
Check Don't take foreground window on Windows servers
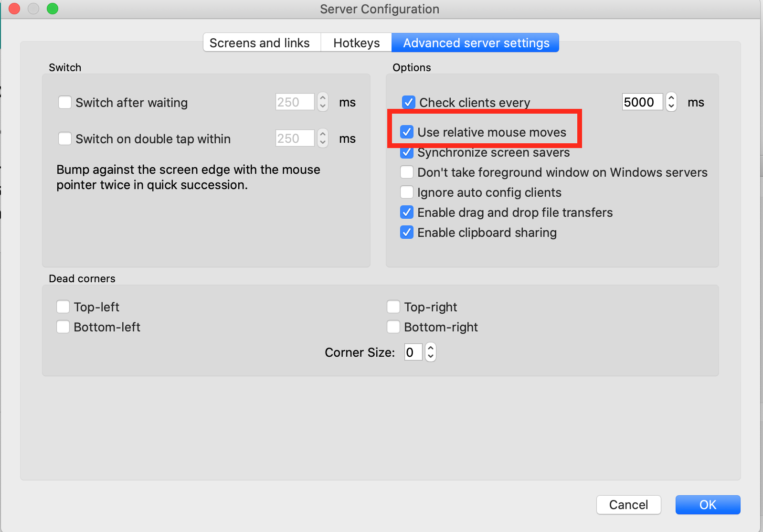[x=407, y=172]
